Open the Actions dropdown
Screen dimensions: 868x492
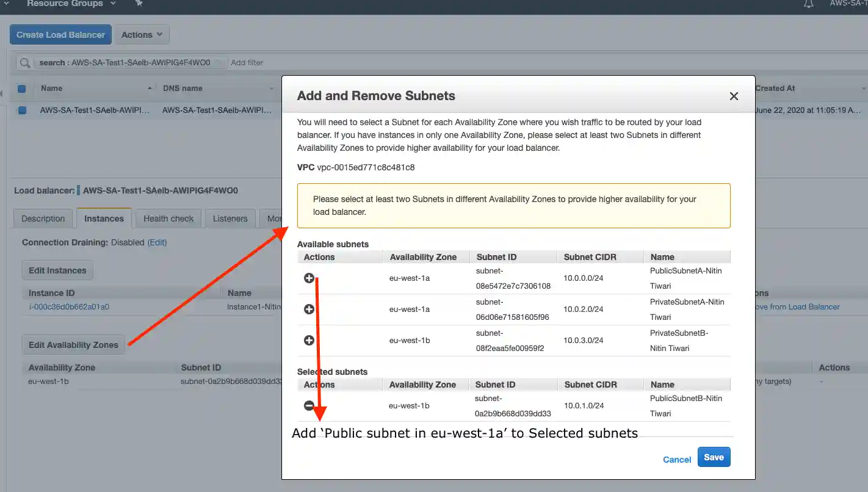[x=142, y=35]
